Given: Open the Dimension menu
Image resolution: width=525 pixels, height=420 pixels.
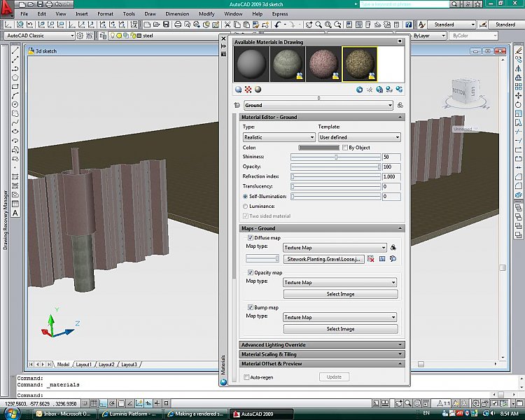Looking at the screenshot, I should coord(177,13).
